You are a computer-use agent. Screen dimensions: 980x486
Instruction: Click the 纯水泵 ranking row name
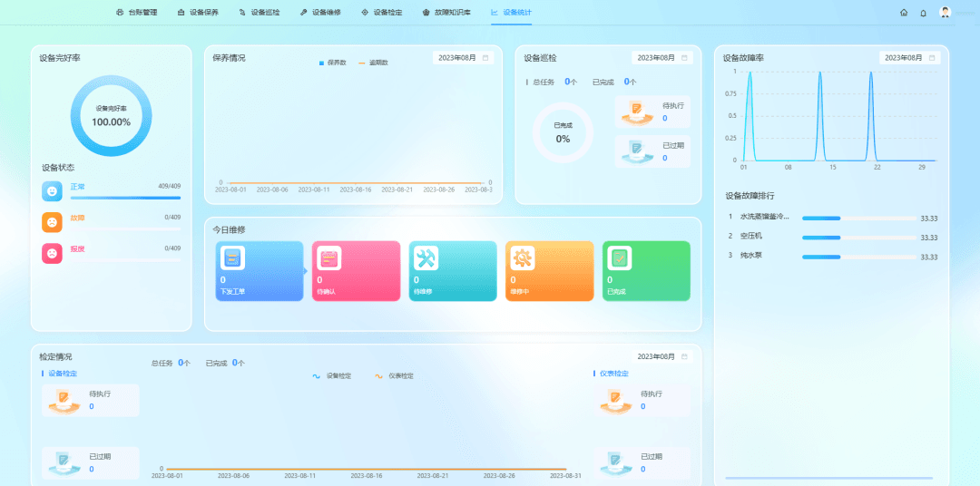coord(750,256)
